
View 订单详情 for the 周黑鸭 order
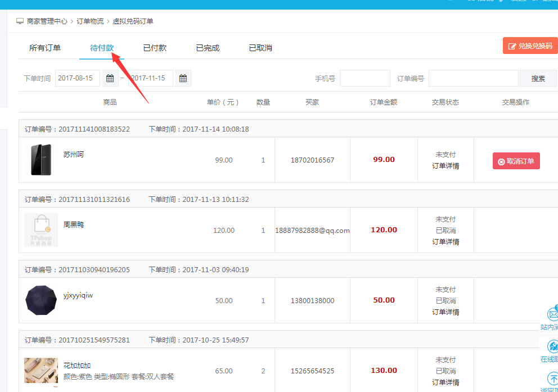[445, 242]
